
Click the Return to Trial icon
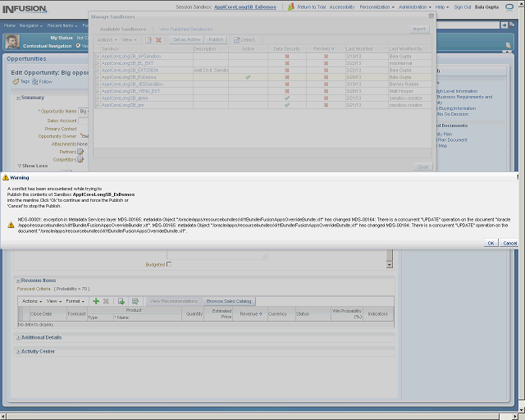pyautogui.click(x=293, y=6)
